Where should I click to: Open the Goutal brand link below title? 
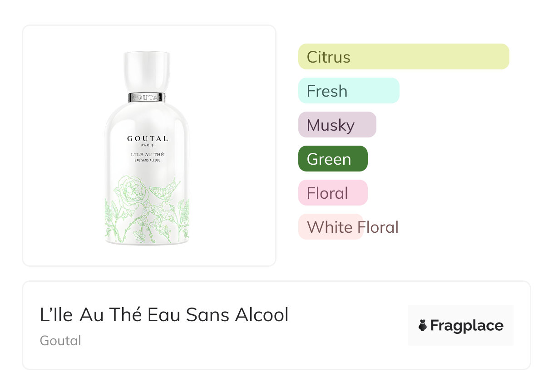pyautogui.click(x=60, y=340)
